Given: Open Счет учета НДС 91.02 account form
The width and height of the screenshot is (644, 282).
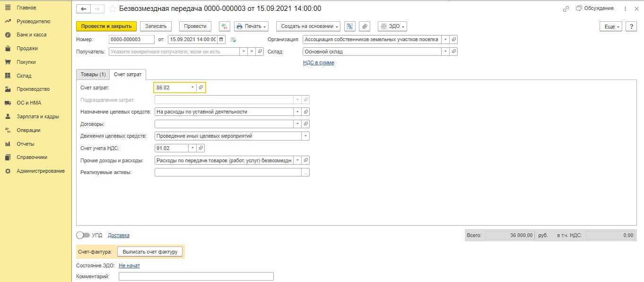Looking at the screenshot, I should tap(200, 148).
